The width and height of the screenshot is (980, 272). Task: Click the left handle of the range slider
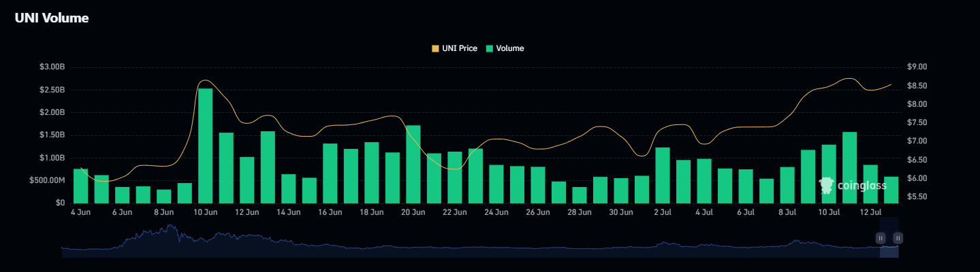tap(881, 238)
